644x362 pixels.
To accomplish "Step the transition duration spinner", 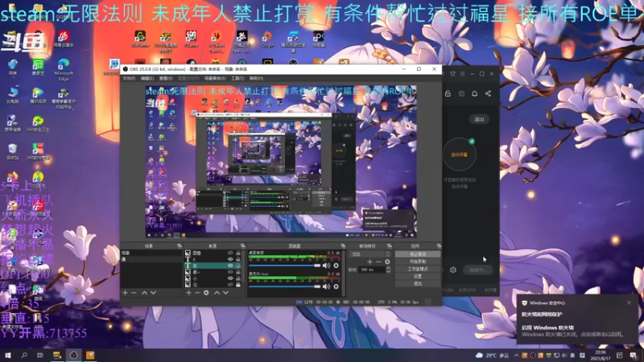I will tap(388, 269).
